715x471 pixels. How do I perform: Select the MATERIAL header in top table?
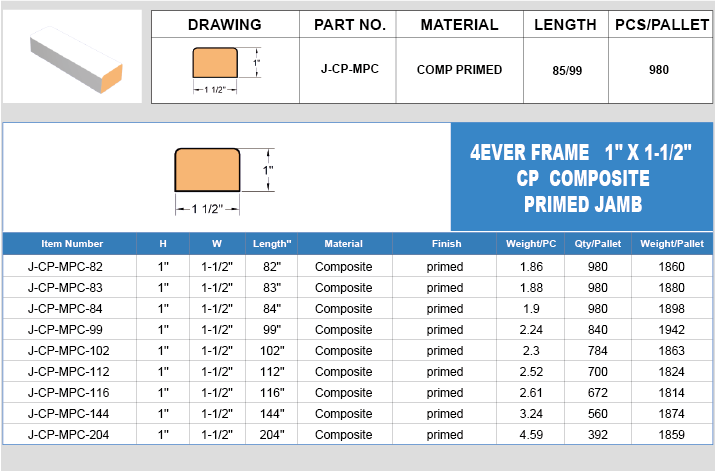(x=459, y=25)
